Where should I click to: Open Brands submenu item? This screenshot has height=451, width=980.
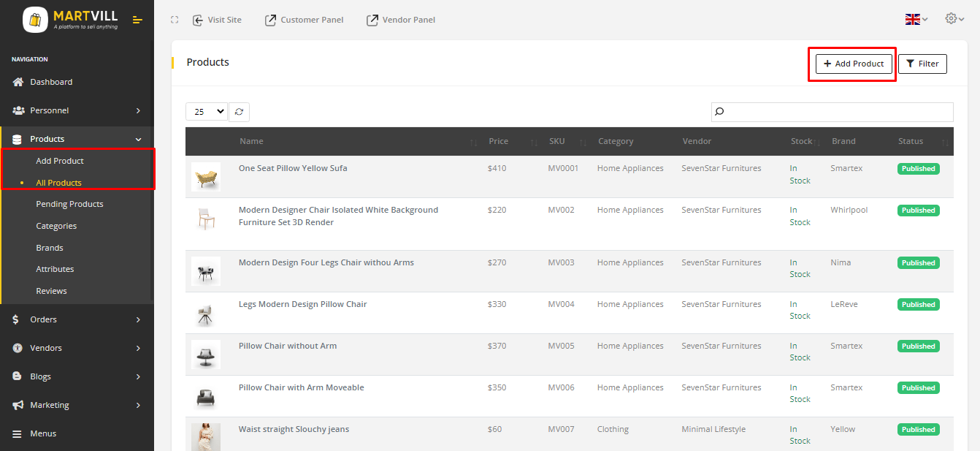click(x=50, y=248)
